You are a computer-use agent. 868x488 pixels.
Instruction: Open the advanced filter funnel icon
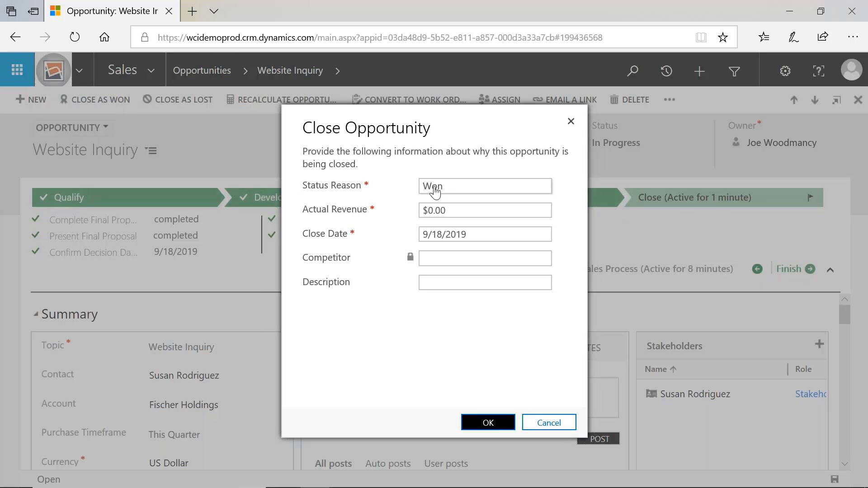tap(734, 71)
